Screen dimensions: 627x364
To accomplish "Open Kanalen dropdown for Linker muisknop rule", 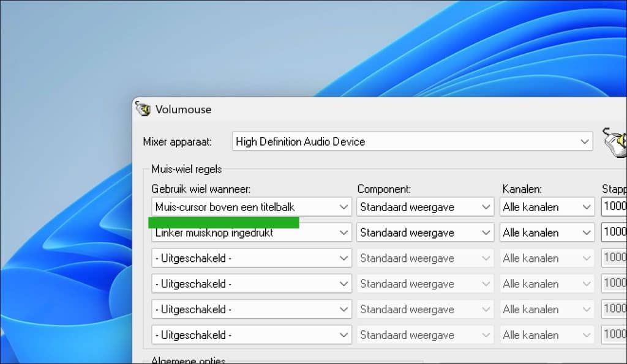I will coord(547,232).
